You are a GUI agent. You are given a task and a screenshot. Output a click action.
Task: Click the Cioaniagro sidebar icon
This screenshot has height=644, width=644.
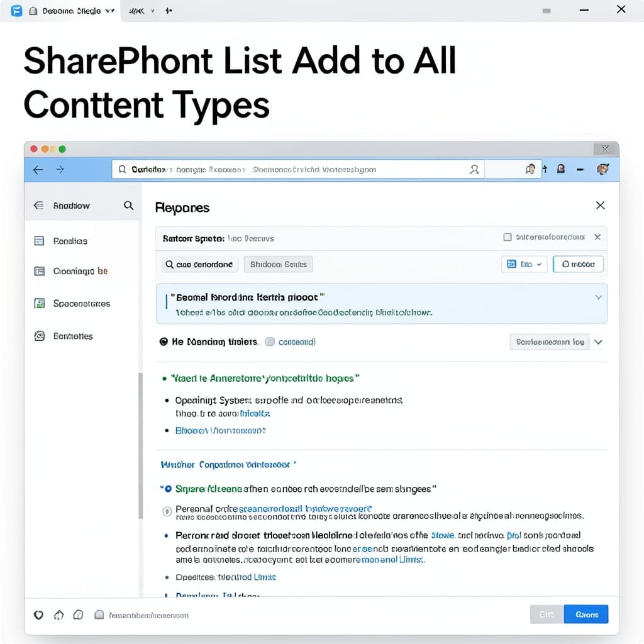pos(39,271)
